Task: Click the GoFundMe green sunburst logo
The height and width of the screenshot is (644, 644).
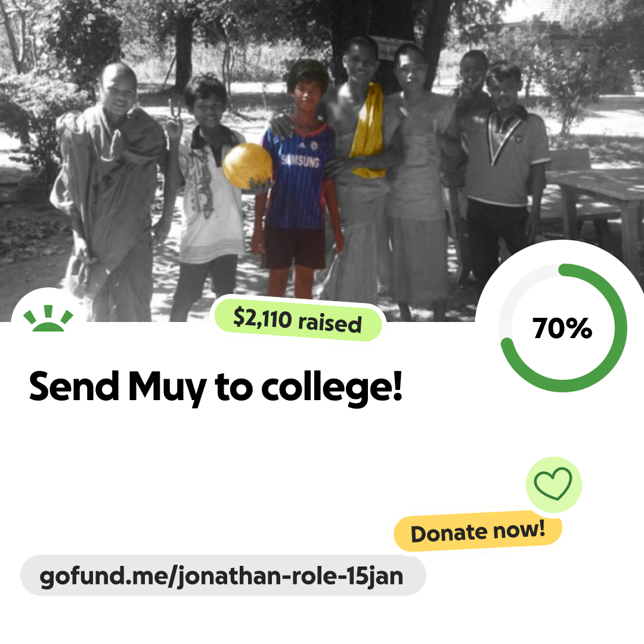Action: pyautogui.click(x=48, y=318)
